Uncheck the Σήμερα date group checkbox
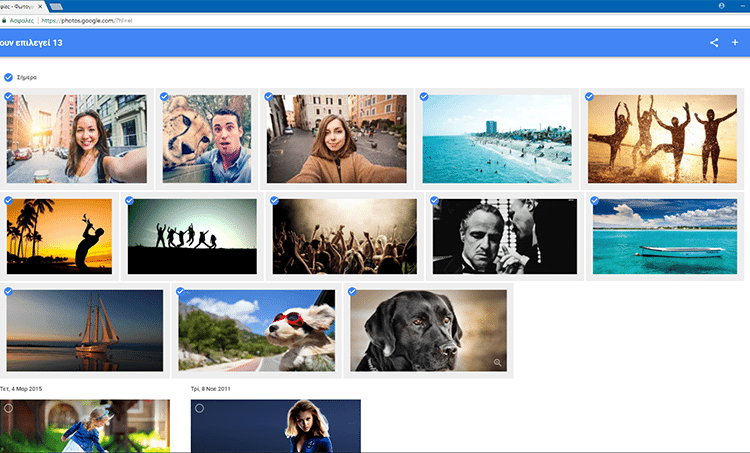Viewport: 750px width, 453px height. tap(8, 77)
